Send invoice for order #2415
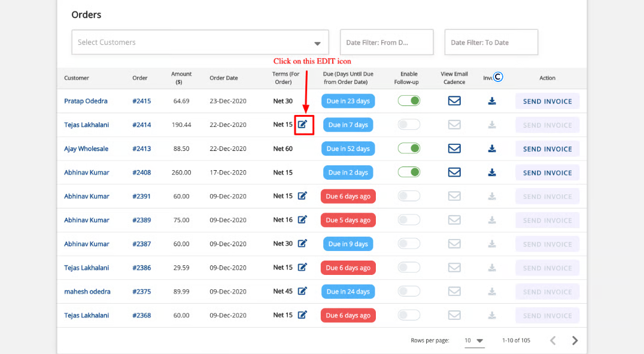Image resolution: width=644 pixels, height=354 pixels. click(x=547, y=101)
